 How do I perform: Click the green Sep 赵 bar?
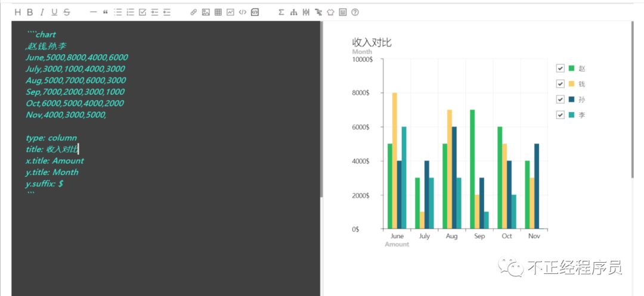pos(472,169)
